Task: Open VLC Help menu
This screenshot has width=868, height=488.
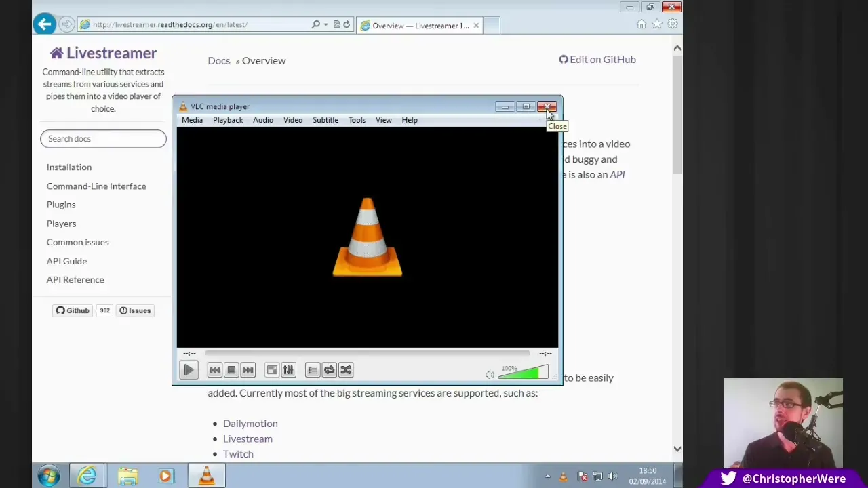Action: pyautogui.click(x=410, y=120)
